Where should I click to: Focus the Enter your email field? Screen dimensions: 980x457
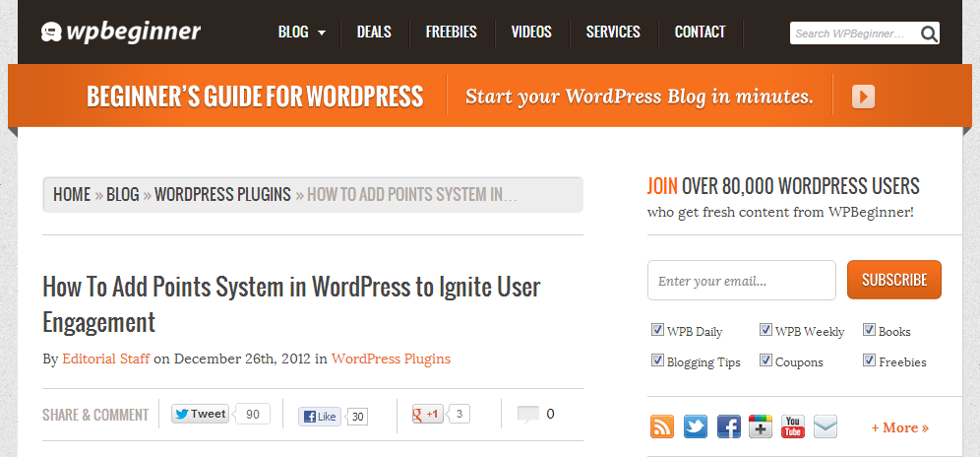[741, 281]
